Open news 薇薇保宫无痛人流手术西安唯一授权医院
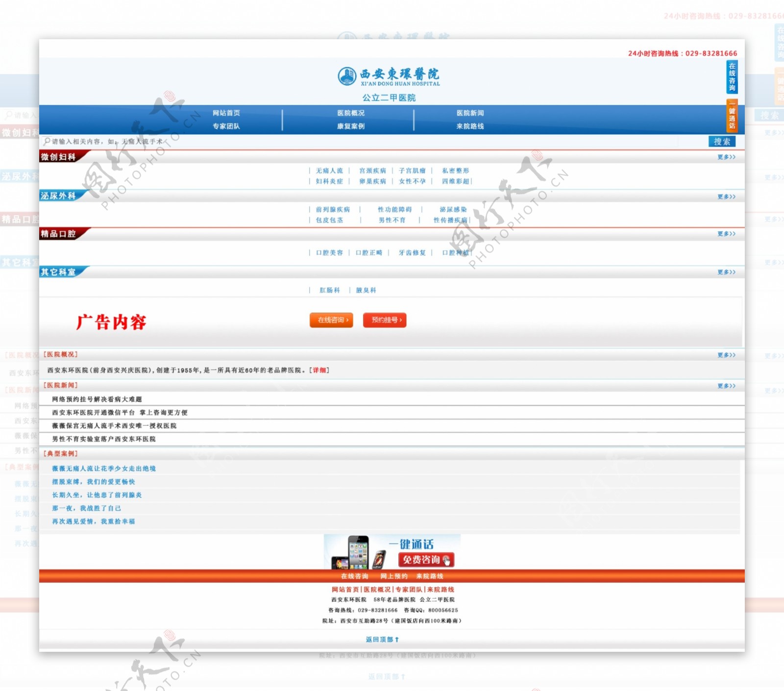784x691 pixels. [x=114, y=426]
